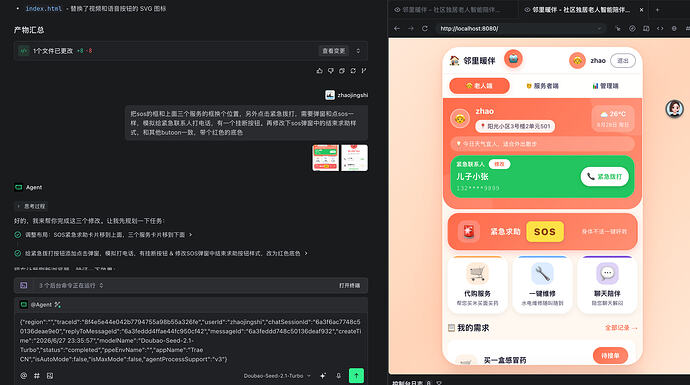Click the red siren icon in 紧急求助 card
This screenshot has height=385, width=690.
click(x=469, y=231)
